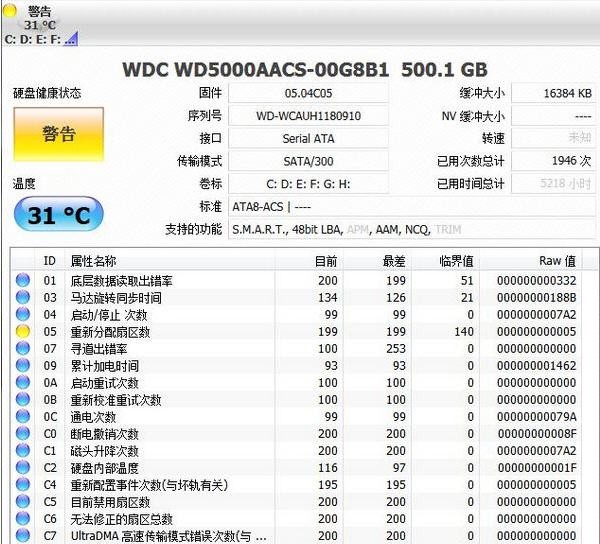Click the serial number field WD-WCAUH1180910
Image resolution: width=600 pixels, height=544 pixels.
click(x=308, y=116)
